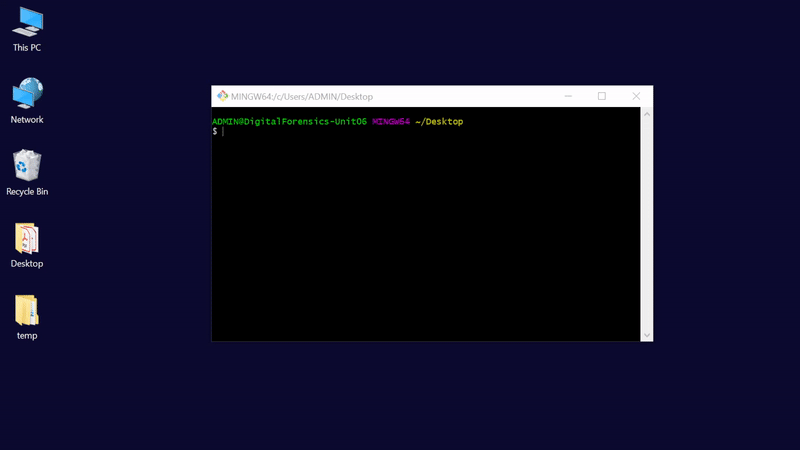800x450 pixels.
Task: Minimize the MINGW64 terminal window
Action: (x=568, y=96)
